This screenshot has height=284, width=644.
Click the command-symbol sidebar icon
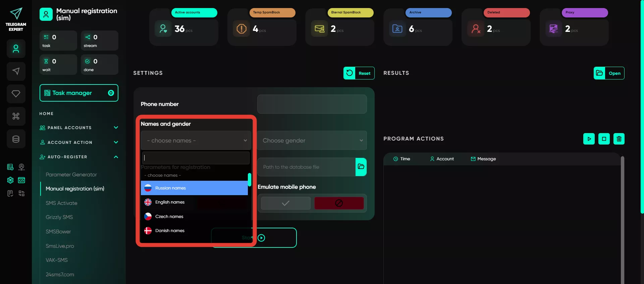pyautogui.click(x=16, y=116)
